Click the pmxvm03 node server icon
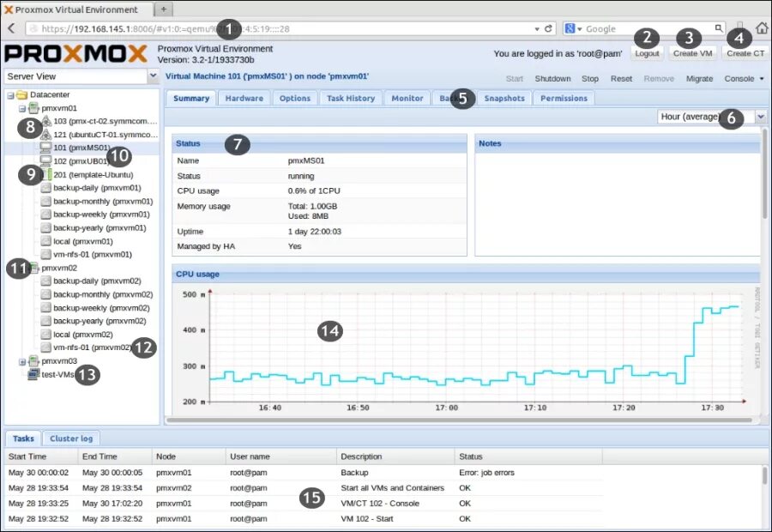The width and height of the screenshot is (772, 532). (33, 360)
